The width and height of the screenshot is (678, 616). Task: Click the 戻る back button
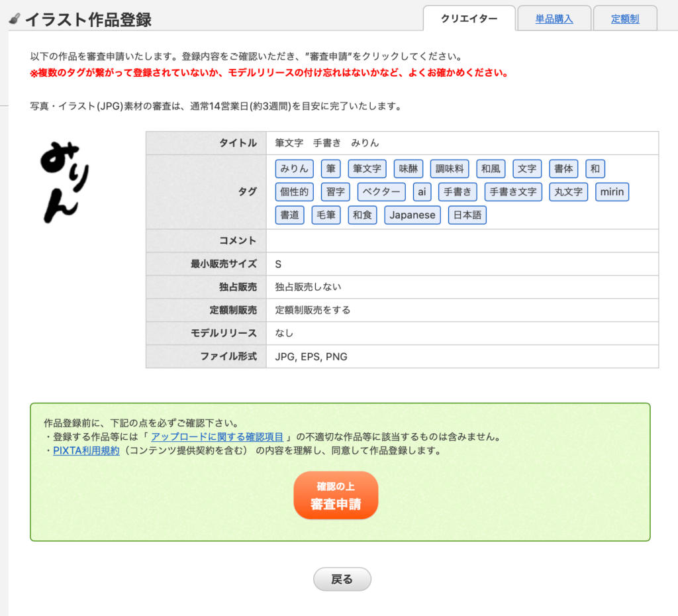342,578
